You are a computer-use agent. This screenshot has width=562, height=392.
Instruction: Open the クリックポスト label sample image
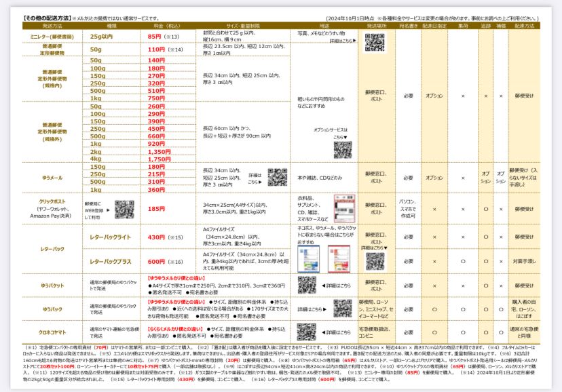coord(343,207)
